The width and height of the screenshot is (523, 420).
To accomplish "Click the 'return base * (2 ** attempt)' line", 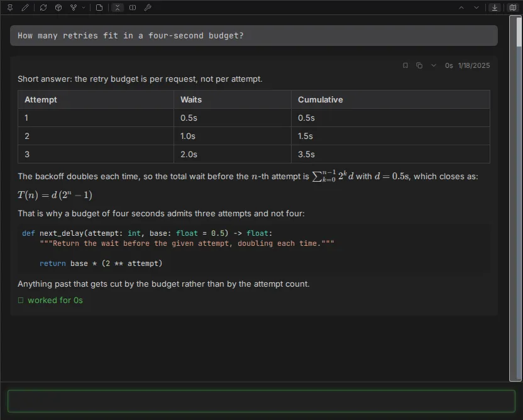I will pyautogui.click(x=101, y=263).
